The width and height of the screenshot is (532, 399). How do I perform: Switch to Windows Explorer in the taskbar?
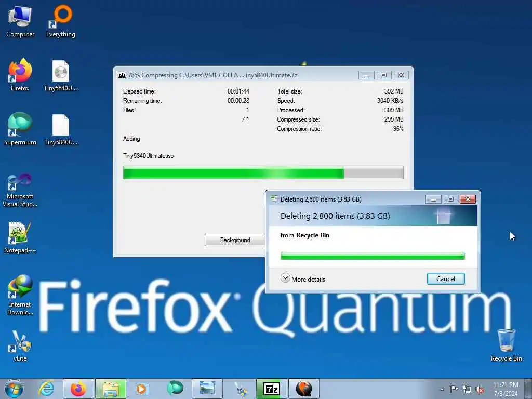(111, 389)
